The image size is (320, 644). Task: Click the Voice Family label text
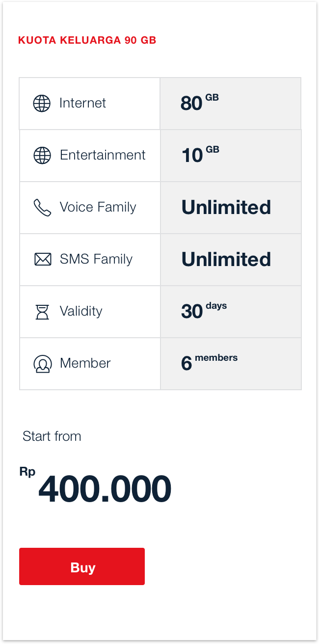[98, 207]
